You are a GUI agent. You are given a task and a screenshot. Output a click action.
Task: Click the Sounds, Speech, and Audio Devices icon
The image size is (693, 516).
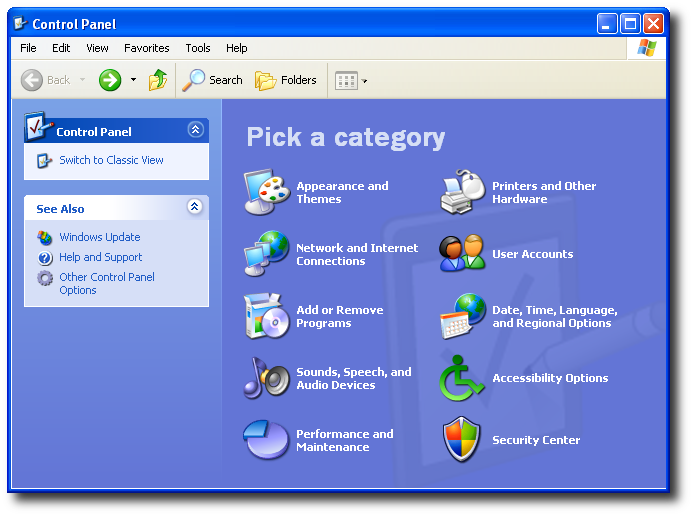click(x=267, y=378)
